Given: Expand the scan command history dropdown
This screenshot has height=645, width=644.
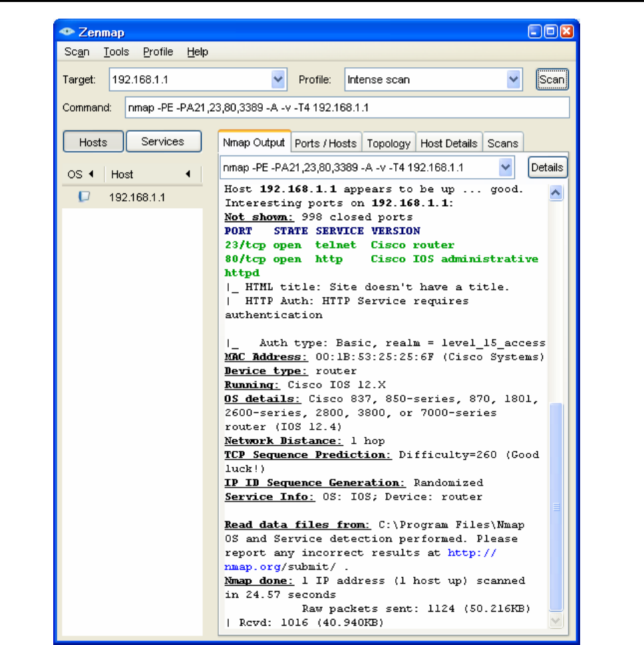Looking at the screenshot, I should pyautogui.click(x=506, y=168).
